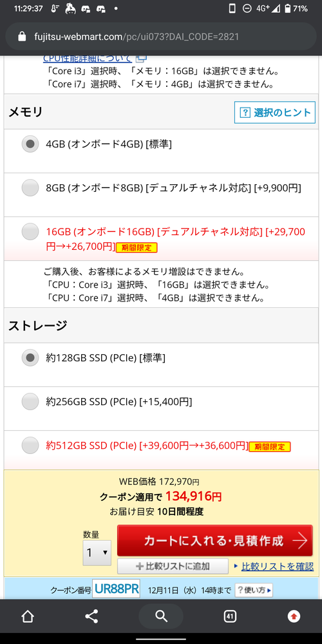Click カートに入れる・見積作成 button
Screen dimensions: 322x644
pyautogui.click(x=215, y=540)
